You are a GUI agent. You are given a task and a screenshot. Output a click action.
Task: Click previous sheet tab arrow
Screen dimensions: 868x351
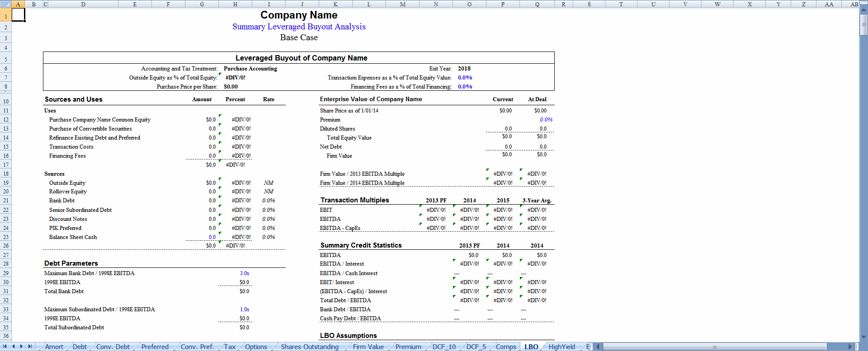(x=13, y=346)
